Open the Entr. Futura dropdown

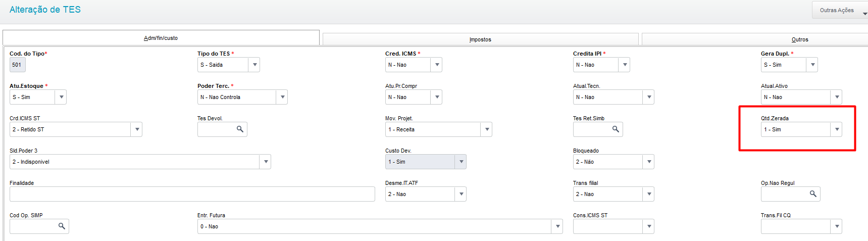click(557, 226)
